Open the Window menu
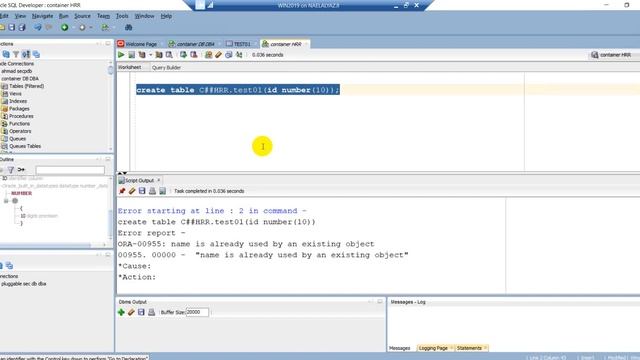The width and height of the screenshot is (640, 360). 144,16
